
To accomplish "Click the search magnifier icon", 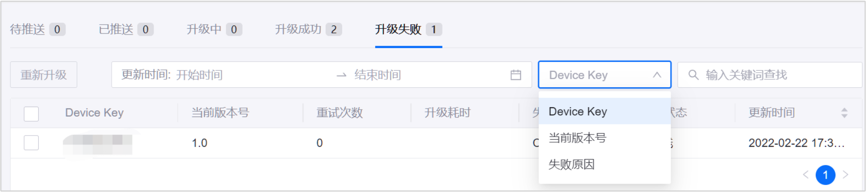I will (x=693, y=75).
